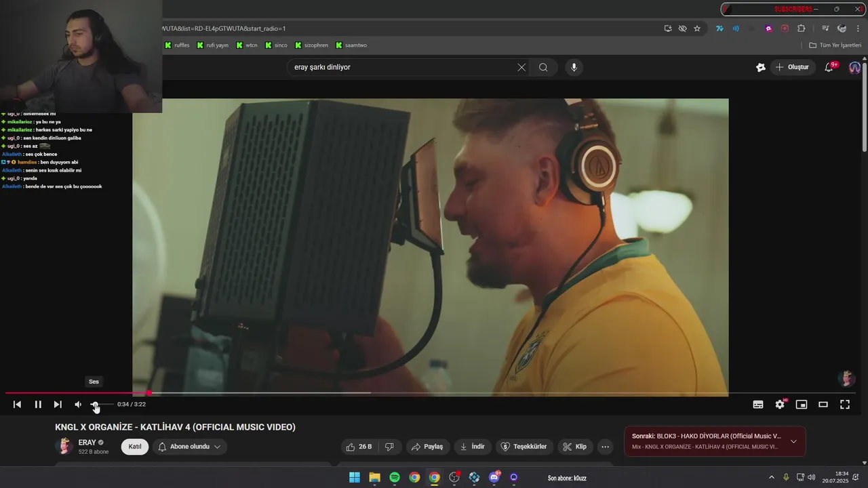Like the video (26 B)
The image size is (868, 488).
[359, 447]
